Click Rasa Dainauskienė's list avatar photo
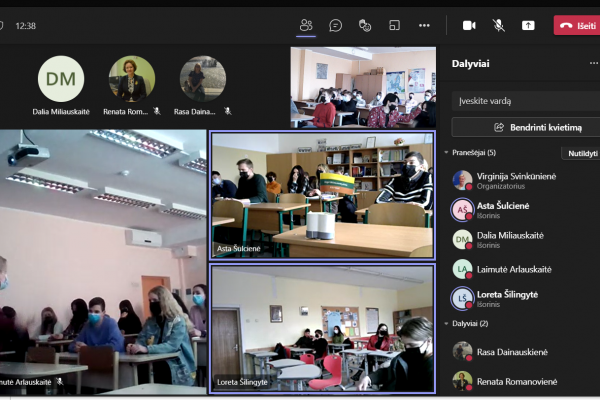Viewport: 600px width, 400px height. pyautogui.click(x=462, y=351)
